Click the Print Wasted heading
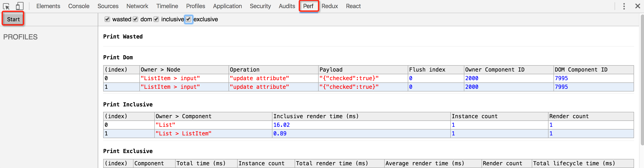Screen dimensions: 644x168 click(123, 36)
